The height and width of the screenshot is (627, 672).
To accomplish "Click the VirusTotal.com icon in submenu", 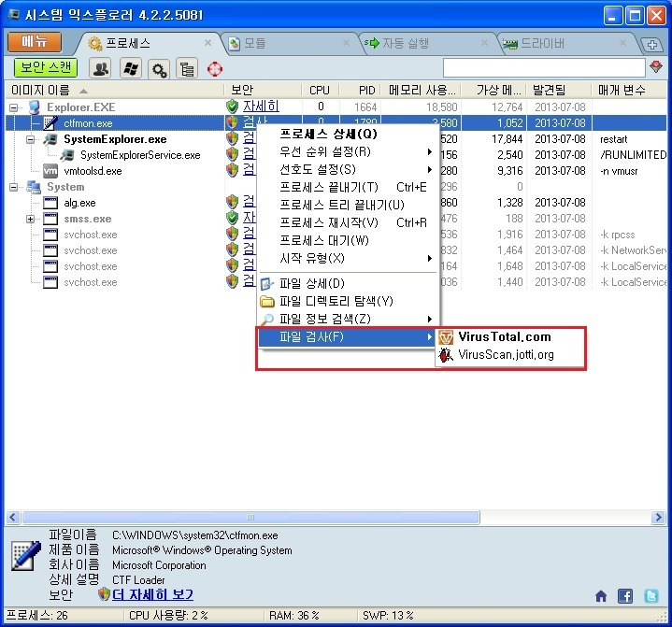I will coord(446,337).
